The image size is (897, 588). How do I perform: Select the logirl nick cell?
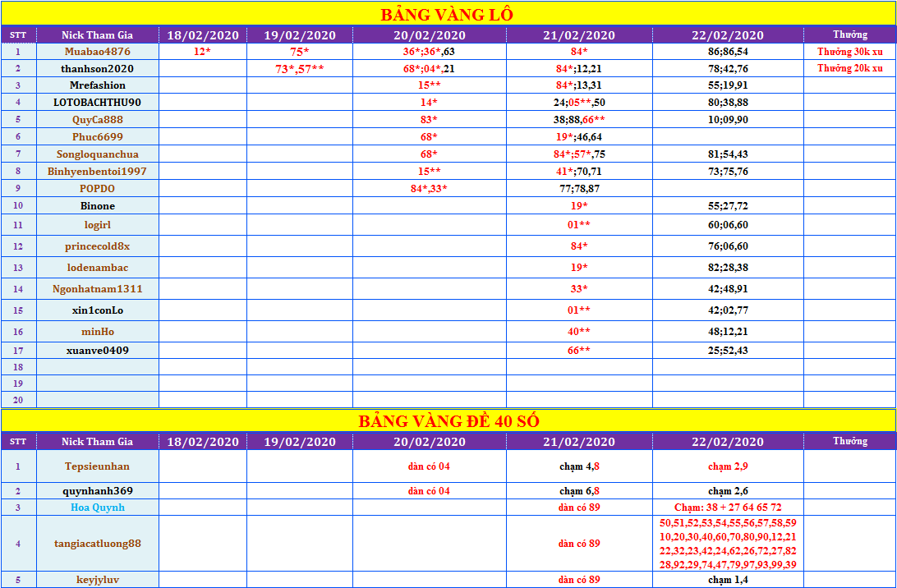point(97,225)
